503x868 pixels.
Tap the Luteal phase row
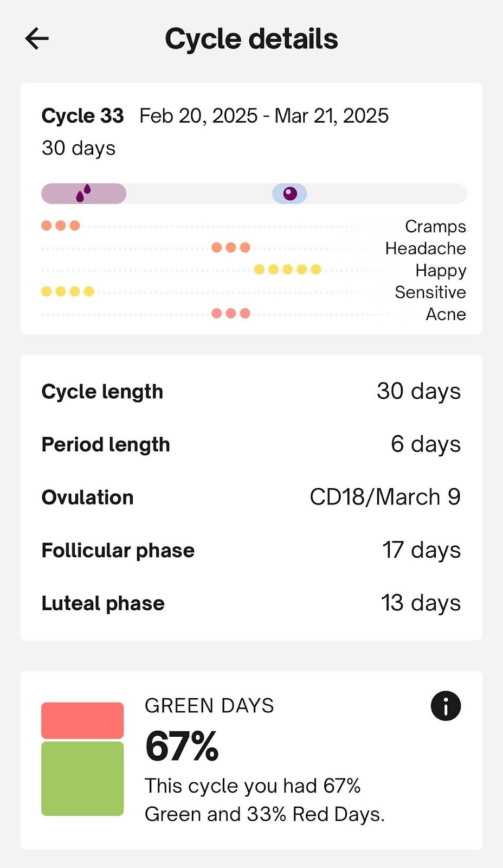[251, 603]
